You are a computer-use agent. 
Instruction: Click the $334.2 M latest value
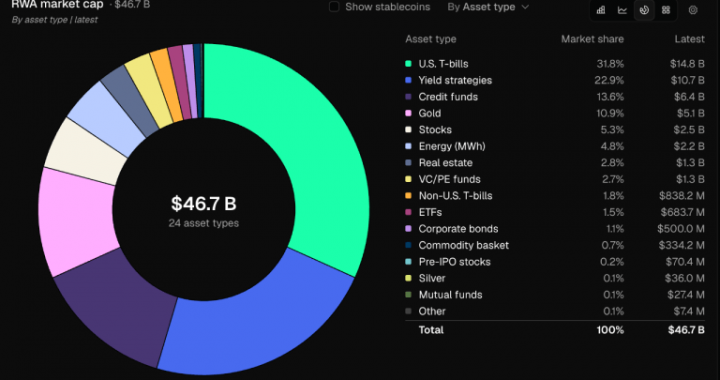point(681,246)
